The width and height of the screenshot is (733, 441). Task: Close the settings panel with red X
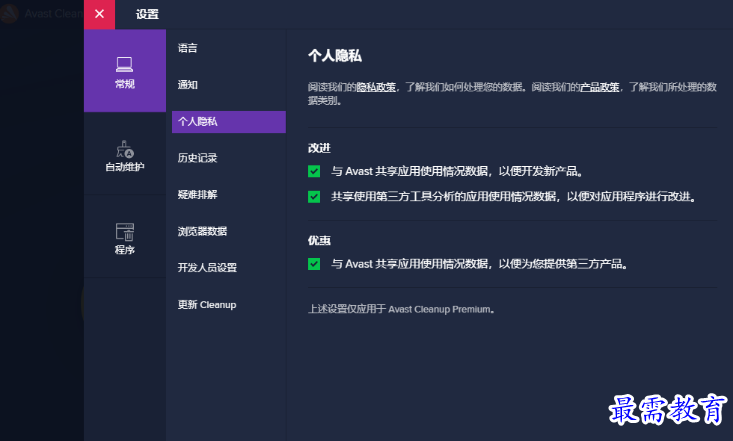pos(99,14)
